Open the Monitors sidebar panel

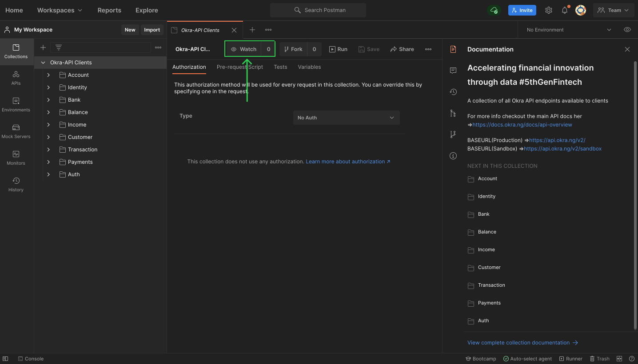coord(16,158)
